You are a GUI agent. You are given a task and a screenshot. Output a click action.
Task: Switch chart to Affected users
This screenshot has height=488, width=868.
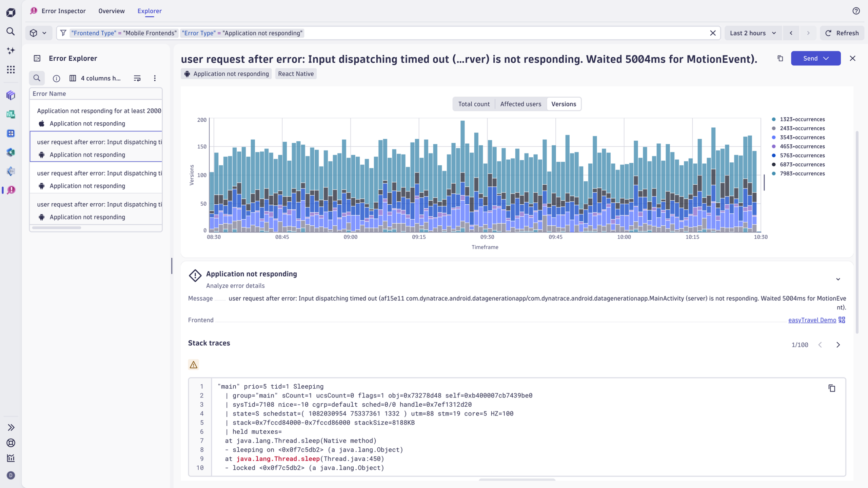click(520, 104)
